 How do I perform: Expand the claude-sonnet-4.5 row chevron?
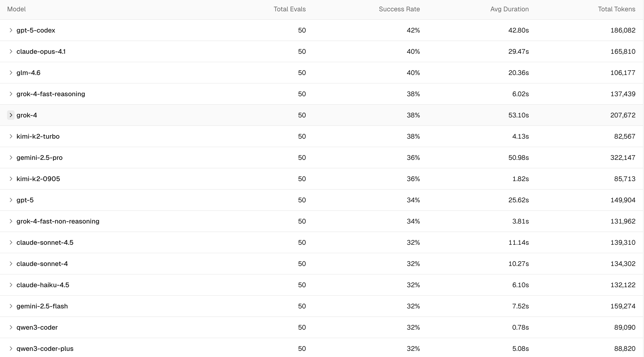(11, 242)
